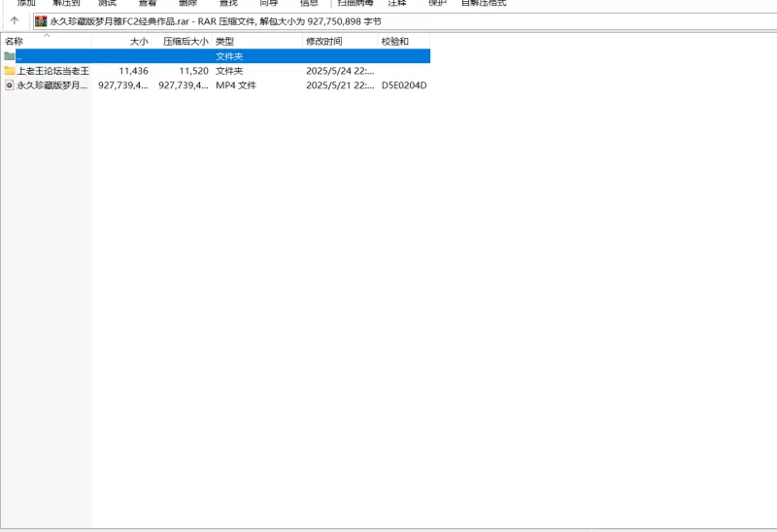
Task: Click the yellow folder icon for 上老王论坛当老王
Action: (10, 70)
